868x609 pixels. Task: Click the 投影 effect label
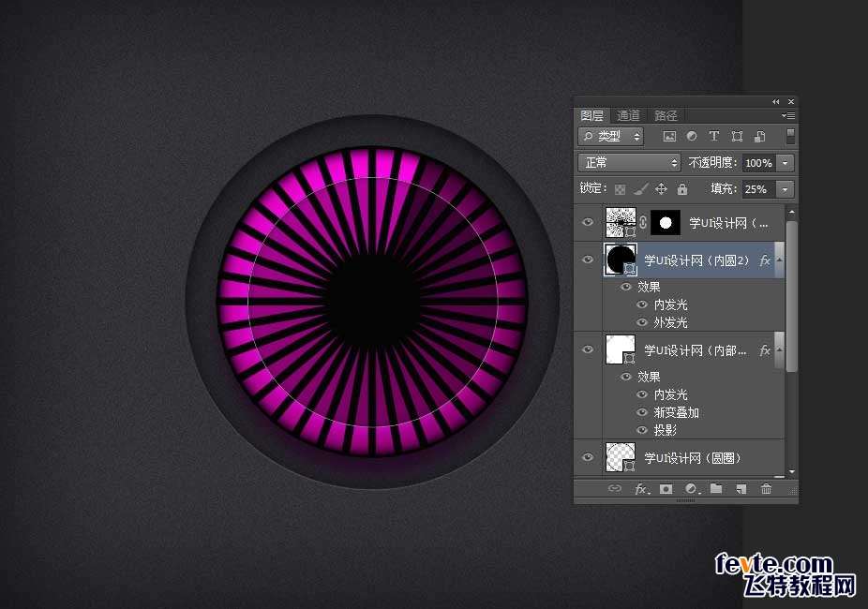click(x=665, y=430)
